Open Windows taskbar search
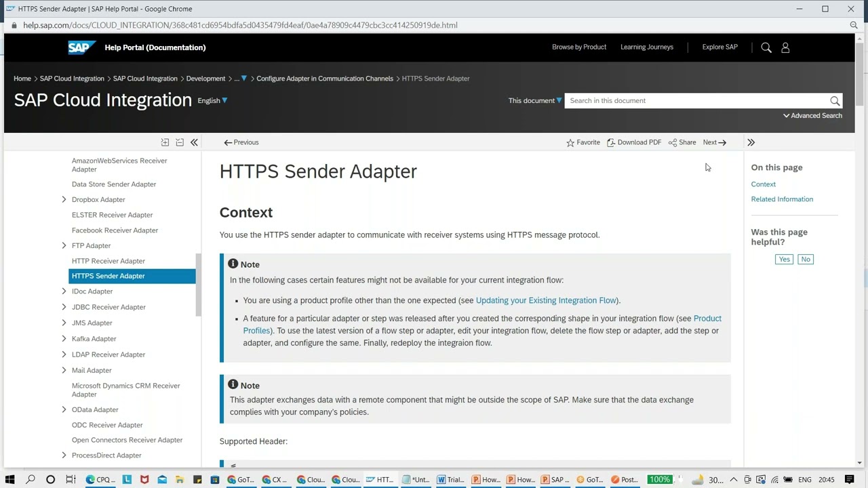The height and width of the screenshot is (488, 868). (x=31, y=480)
